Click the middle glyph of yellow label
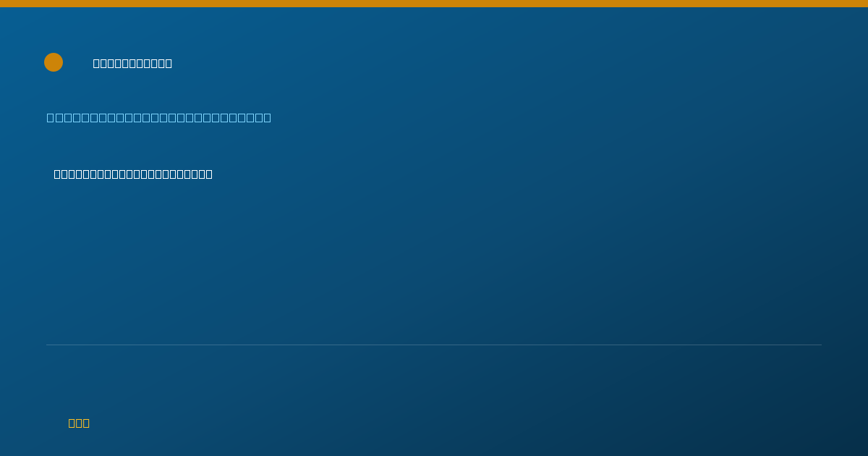This screenshot has width=868, height=456. (x=79, y=423)
